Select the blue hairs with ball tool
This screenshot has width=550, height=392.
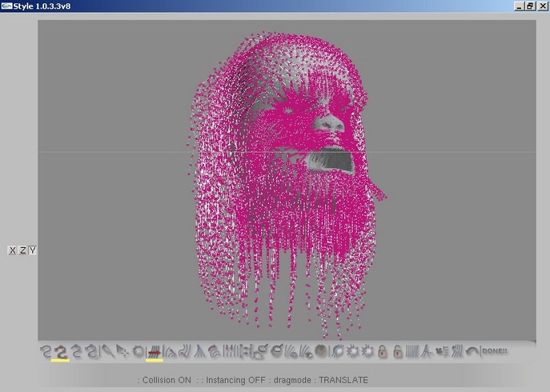[x=337, y=351]
